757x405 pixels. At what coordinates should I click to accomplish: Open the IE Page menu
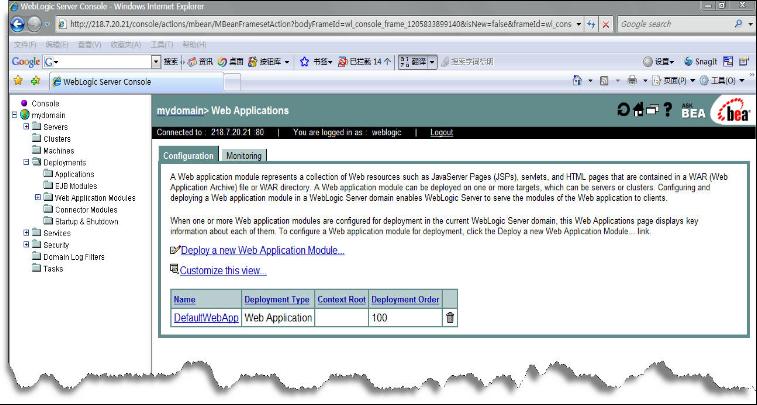tap(674, 81)
